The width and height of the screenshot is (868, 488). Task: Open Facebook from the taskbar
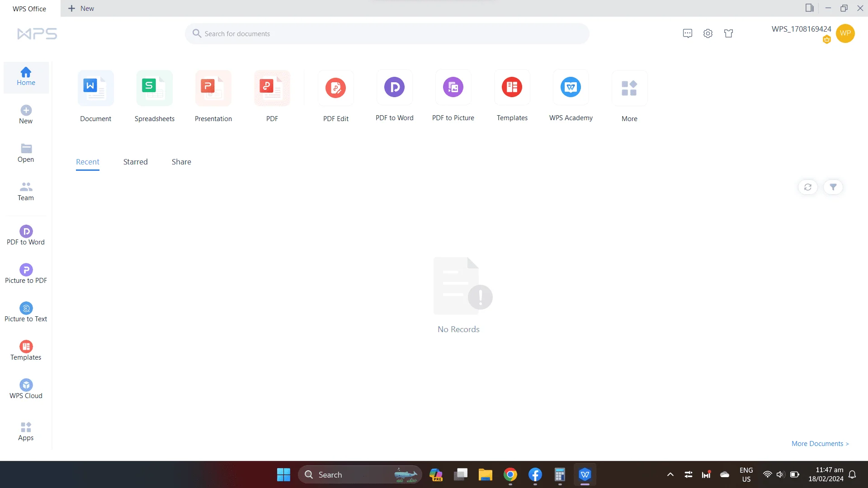(x=535, y=475)
